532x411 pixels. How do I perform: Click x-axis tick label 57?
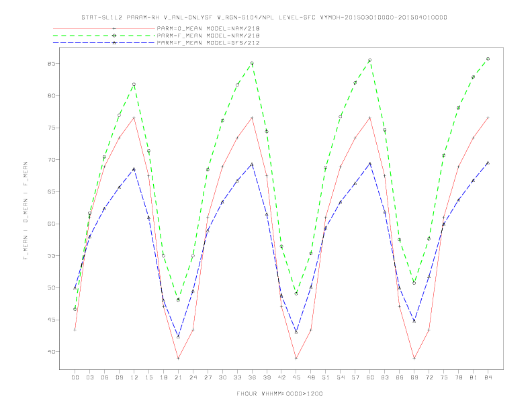[355, 377]
